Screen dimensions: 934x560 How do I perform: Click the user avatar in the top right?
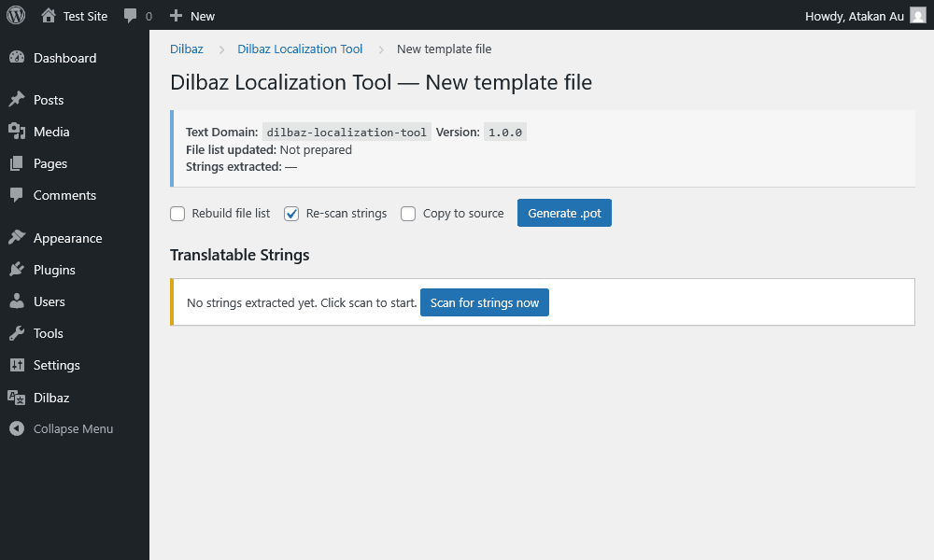click(x=916, y=15)
